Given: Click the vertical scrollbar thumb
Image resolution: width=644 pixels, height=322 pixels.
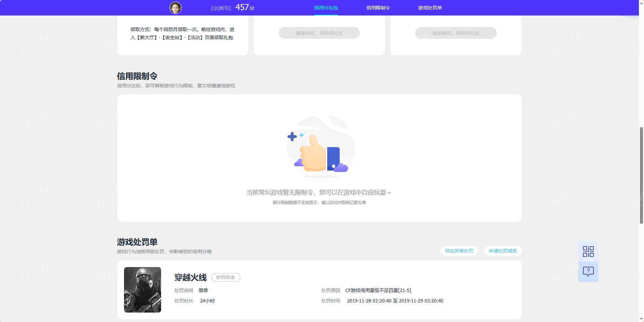Looking at the screenshot, I should click(641, 175).
